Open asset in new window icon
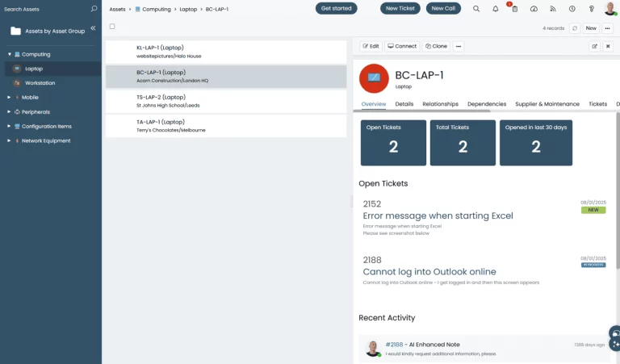Image resolution: width=620 pixels, height=364 pixels. pos(595,47)
